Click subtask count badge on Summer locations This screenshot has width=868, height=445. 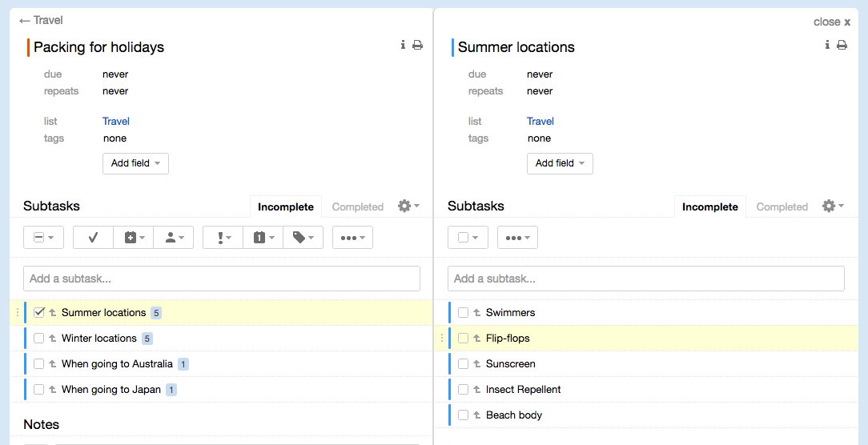156,313
